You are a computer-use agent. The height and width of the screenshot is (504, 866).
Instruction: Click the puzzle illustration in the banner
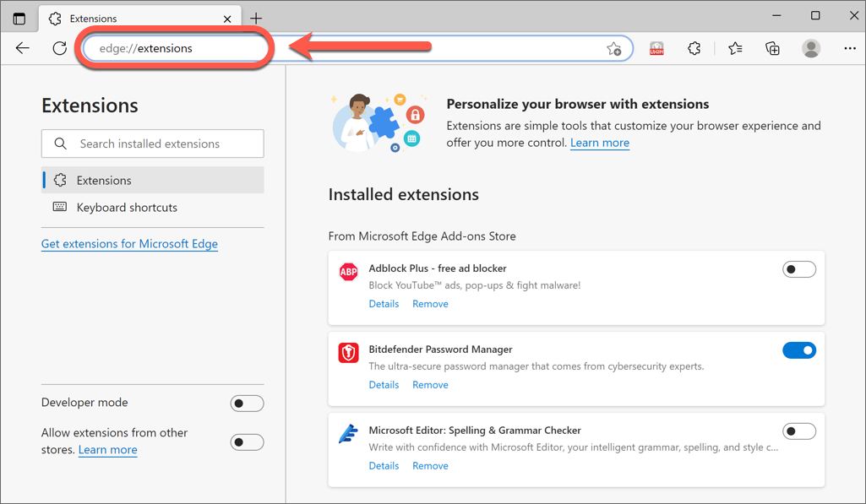coord(379,122)
